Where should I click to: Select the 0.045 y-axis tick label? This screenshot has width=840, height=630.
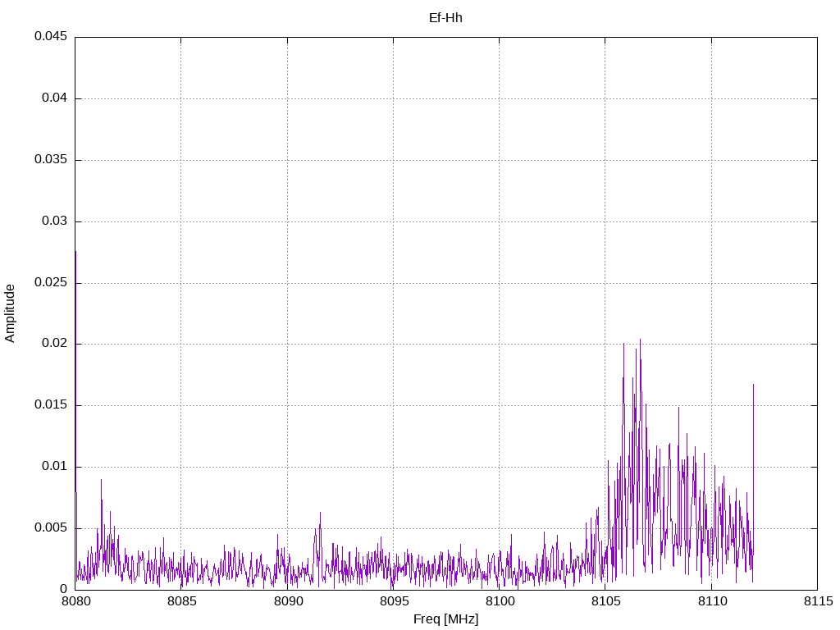point(50,37)
